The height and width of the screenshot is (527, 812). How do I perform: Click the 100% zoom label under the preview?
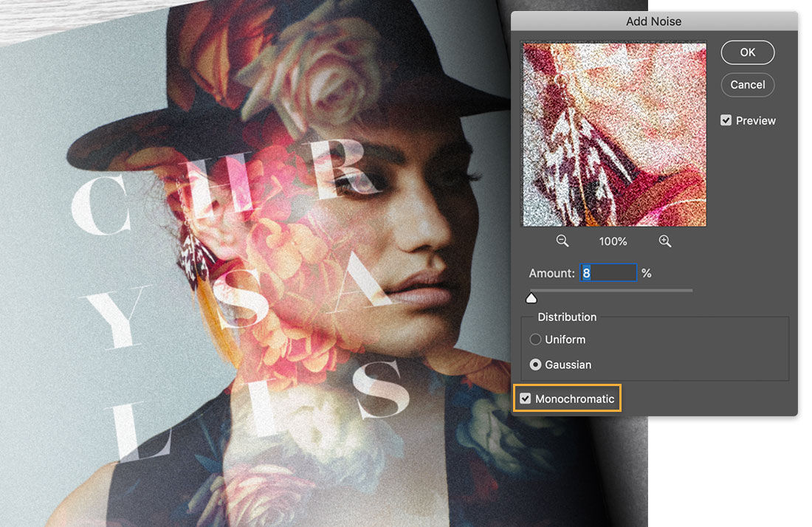(613, 241)
